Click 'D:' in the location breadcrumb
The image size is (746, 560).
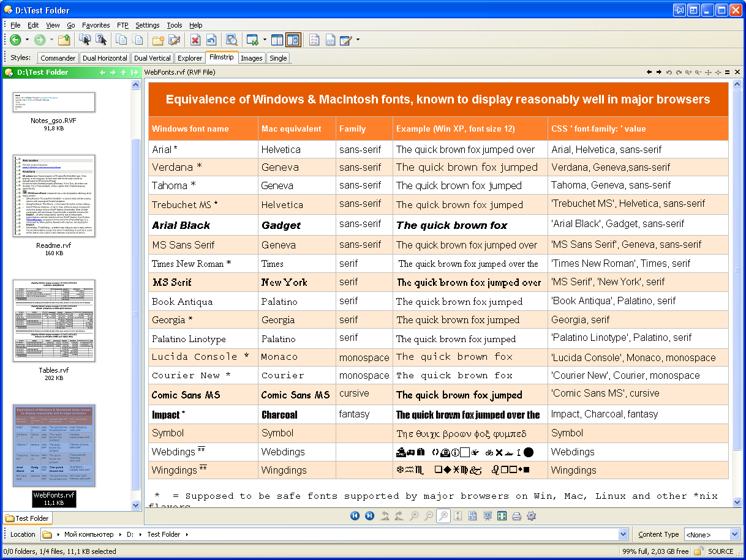(x=130, y=534)
